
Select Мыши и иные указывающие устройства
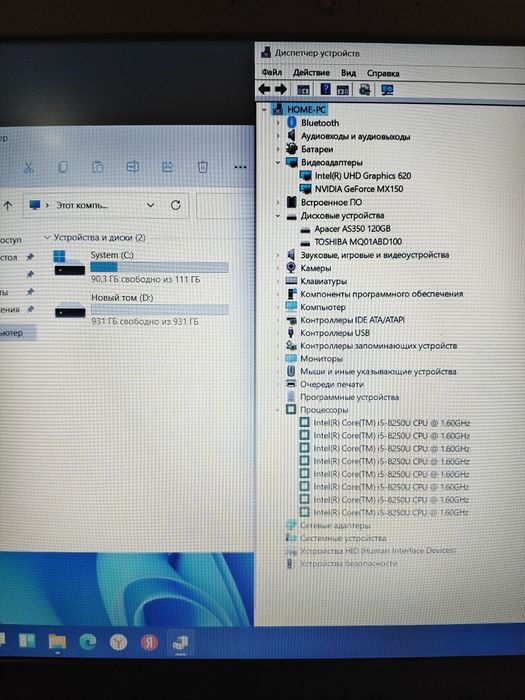378,371
